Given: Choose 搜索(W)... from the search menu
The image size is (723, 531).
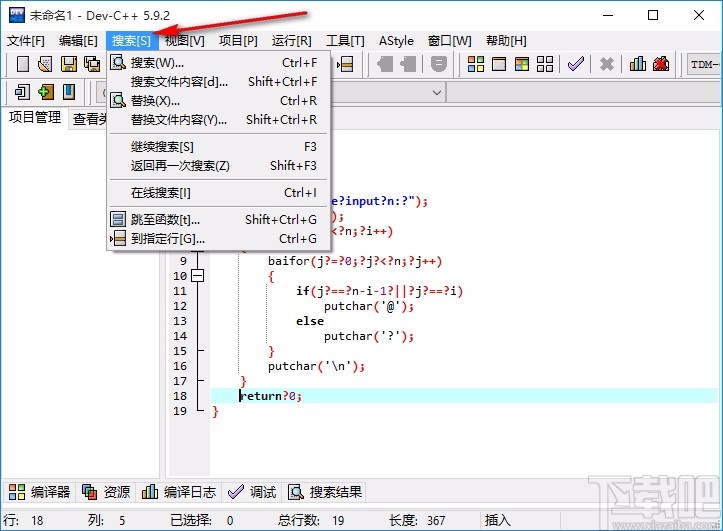Looking at the screenshot, I should coord(219,62).
